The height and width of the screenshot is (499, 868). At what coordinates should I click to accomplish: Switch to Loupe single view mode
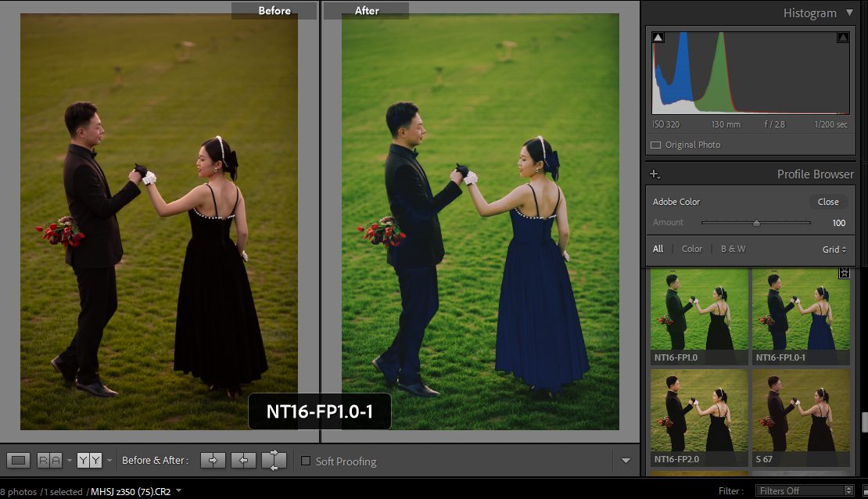click(20, 461)
